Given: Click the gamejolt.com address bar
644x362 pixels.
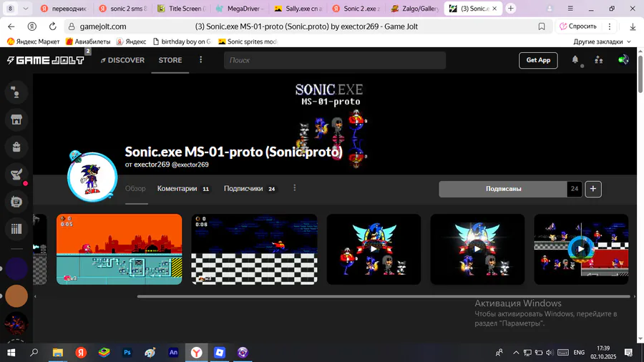Looking at the screenshot, I should pyautogui.click(x=102, y=26).
